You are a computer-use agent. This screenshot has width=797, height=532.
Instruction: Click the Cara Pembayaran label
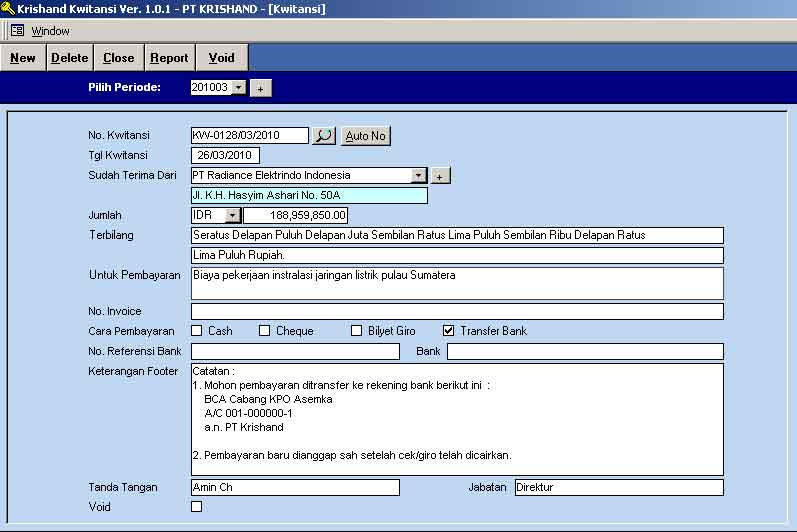tap(131, 331)
